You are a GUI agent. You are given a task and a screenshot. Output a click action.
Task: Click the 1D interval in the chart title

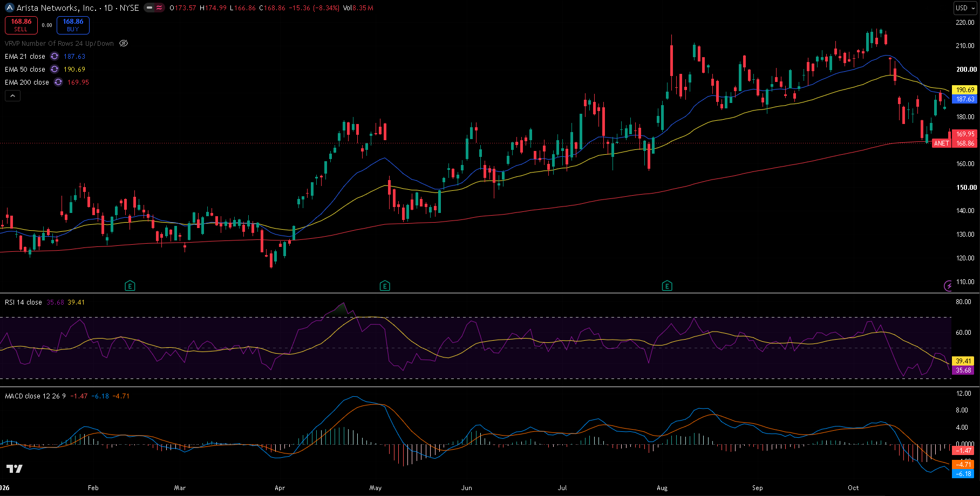click(x=108, y=8)
